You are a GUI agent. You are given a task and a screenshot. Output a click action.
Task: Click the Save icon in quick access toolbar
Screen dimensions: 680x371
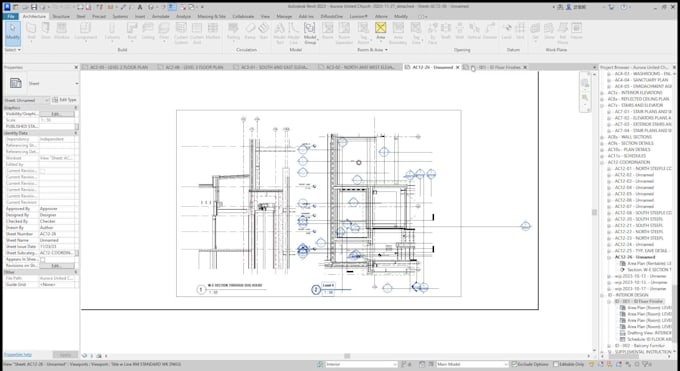(34, 7)
